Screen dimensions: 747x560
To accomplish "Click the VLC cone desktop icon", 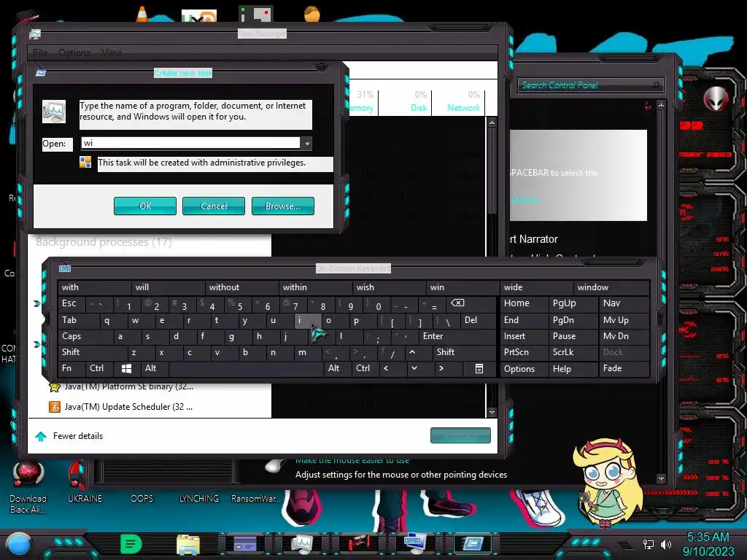I will [x=142, y=14].
